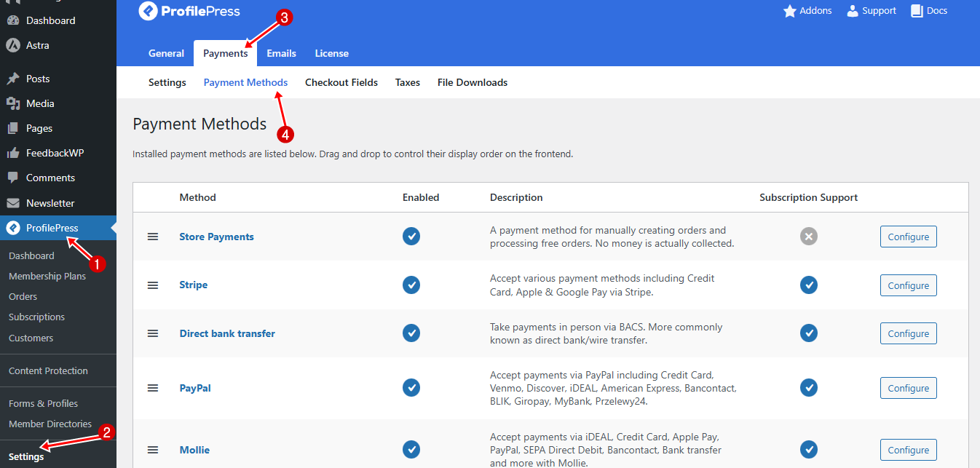This screenshot has width=980, height=468.
Task: Click the Comments bubble icon
Action: point(13,178)
